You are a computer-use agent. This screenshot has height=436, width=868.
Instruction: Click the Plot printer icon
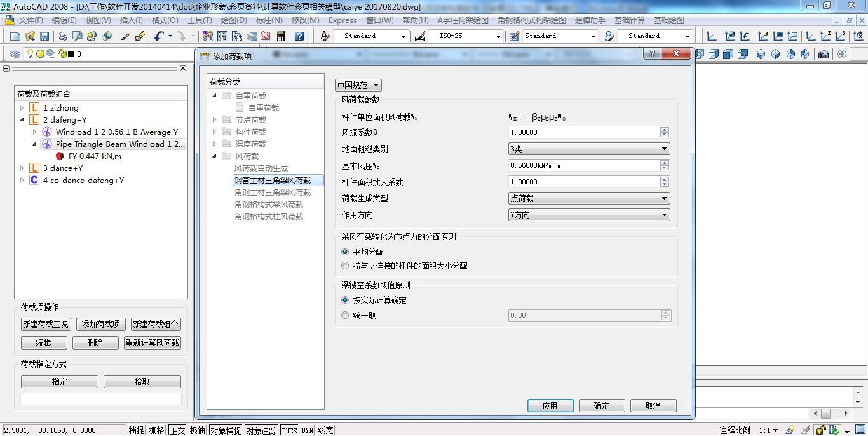(63, 36)
